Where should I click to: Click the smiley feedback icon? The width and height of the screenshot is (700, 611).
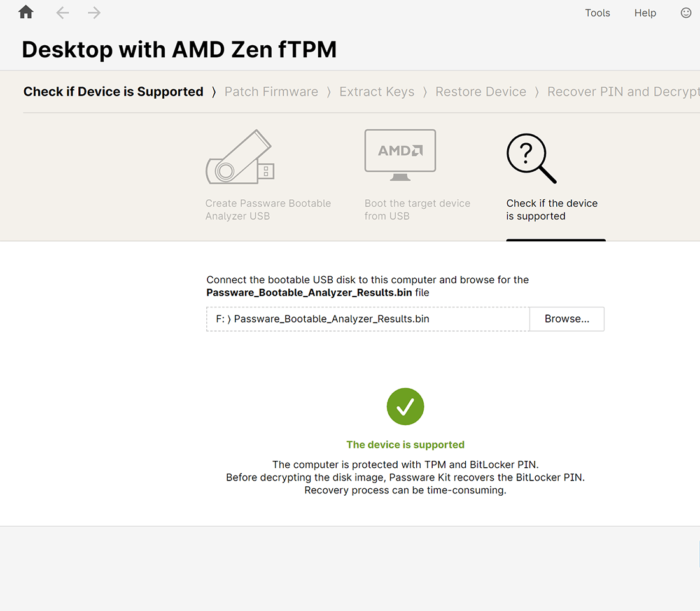(x=686, y=13)
